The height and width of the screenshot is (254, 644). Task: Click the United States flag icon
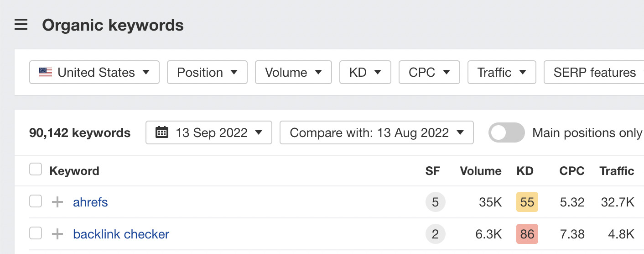click(46, 73)
